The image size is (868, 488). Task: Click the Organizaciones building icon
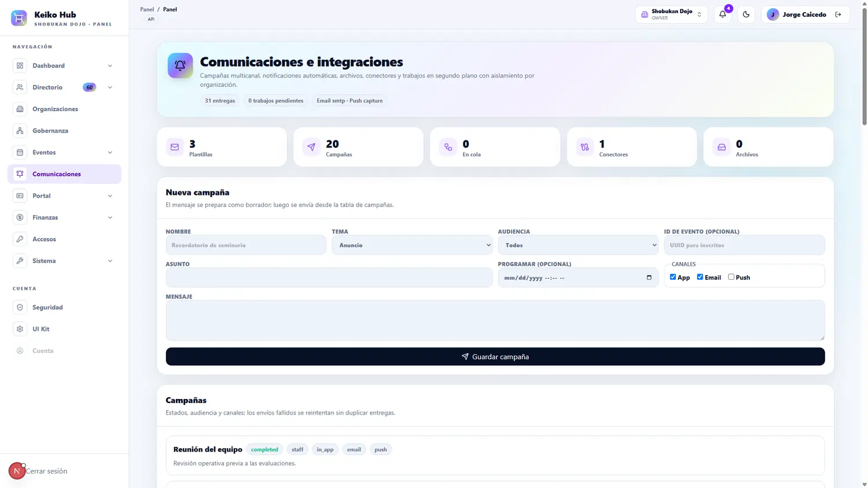(20, 109)
